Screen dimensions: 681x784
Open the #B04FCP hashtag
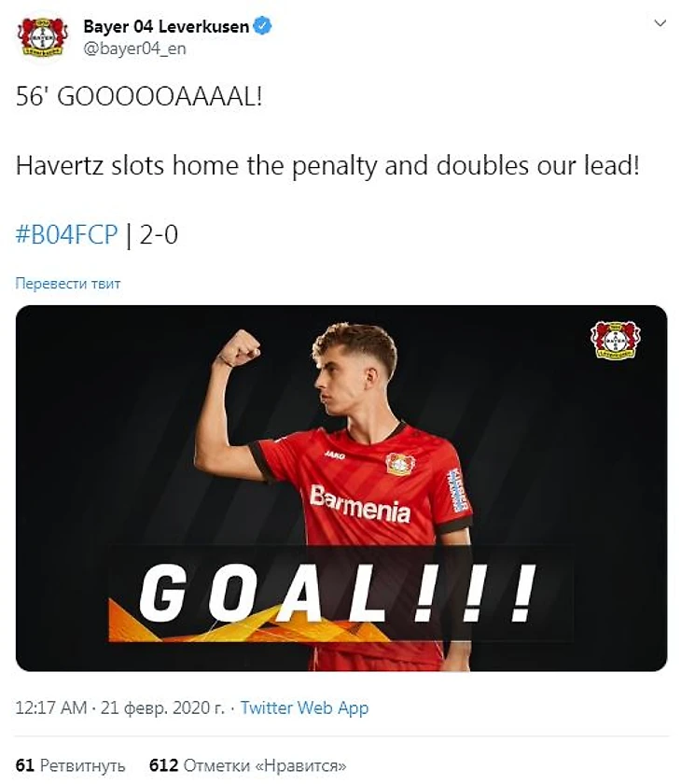(67, 234)
